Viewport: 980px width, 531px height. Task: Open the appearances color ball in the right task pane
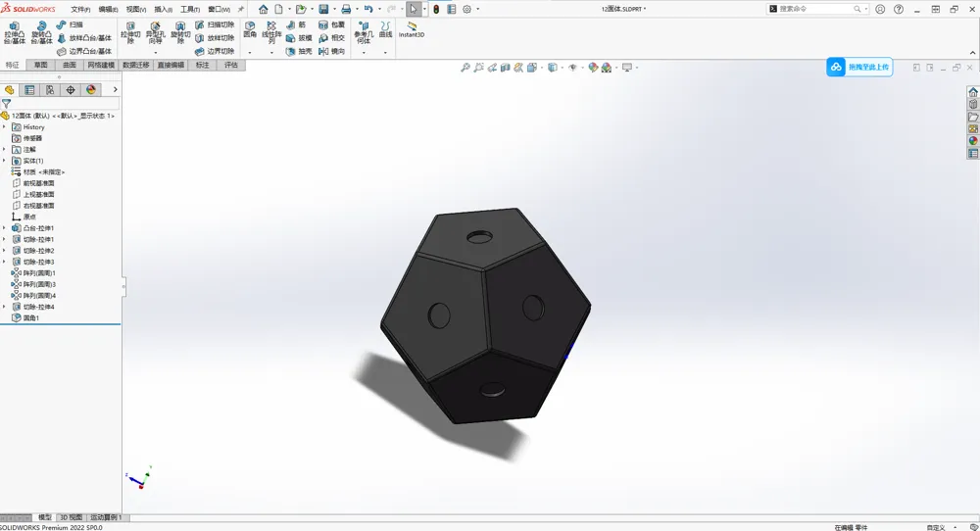(x=973, y=141)
